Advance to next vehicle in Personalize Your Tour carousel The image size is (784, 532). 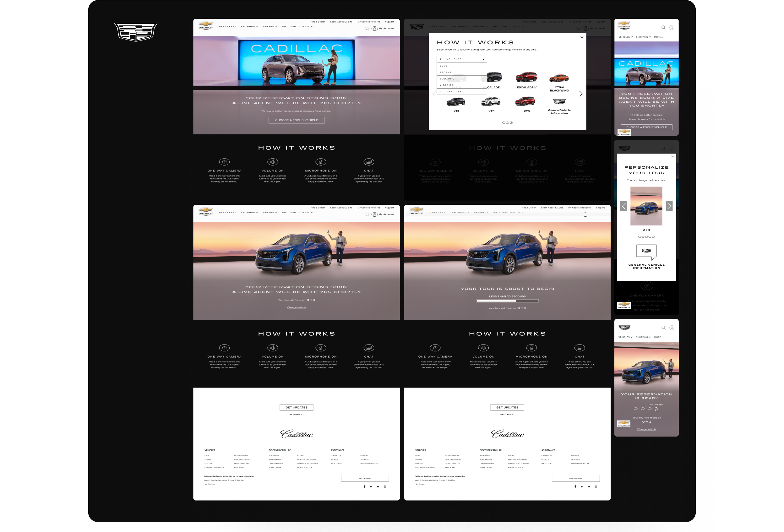point(669,206)
